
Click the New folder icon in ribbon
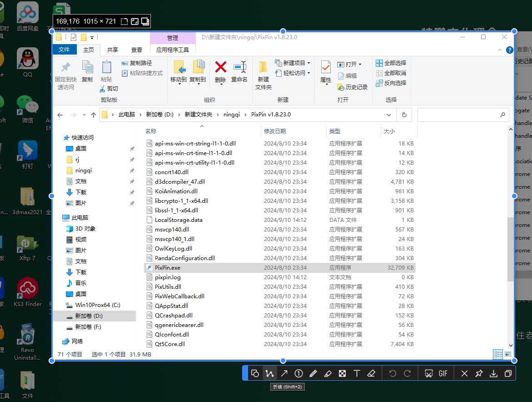tap(263, 67)
